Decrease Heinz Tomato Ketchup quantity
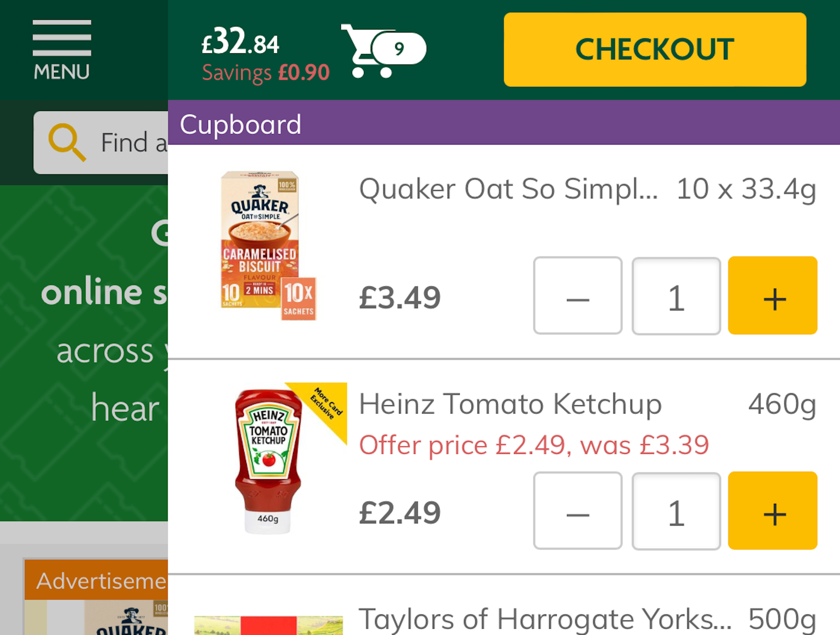This screenshot has height=635, width=840. 577,511
